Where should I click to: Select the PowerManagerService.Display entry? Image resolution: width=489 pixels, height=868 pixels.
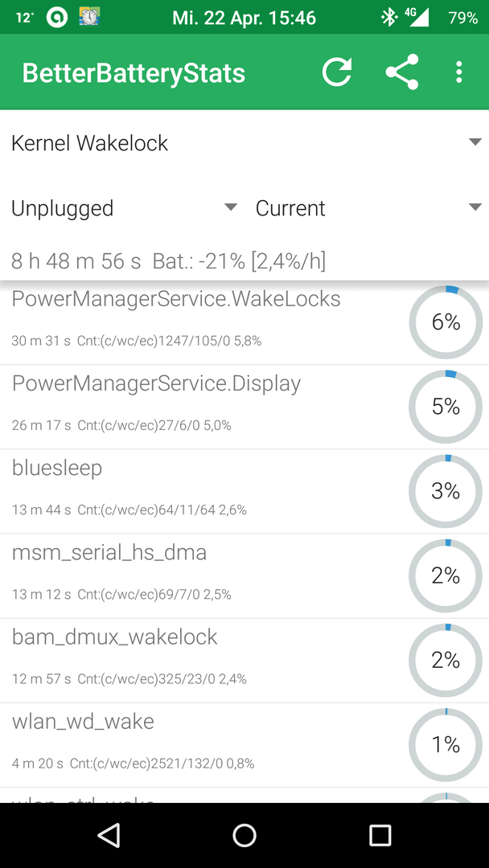pos(244,407)
